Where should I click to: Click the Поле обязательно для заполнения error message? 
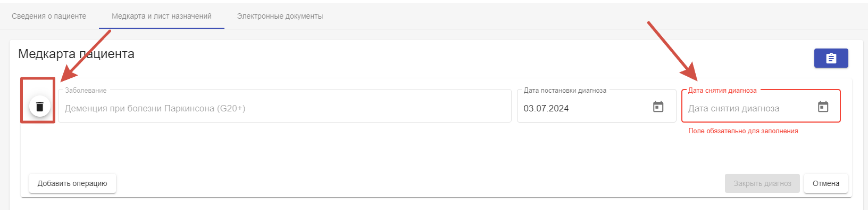(x=743, y=131)
